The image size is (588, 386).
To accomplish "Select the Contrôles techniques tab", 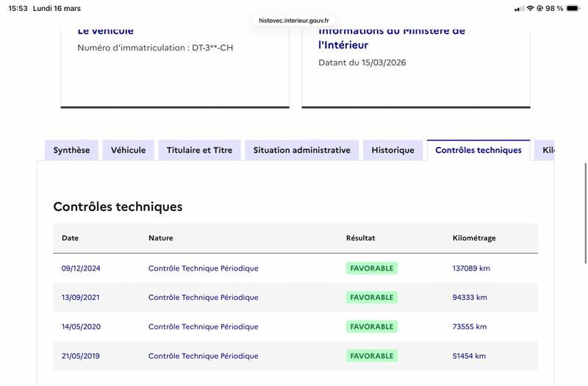I will [478, 150].
